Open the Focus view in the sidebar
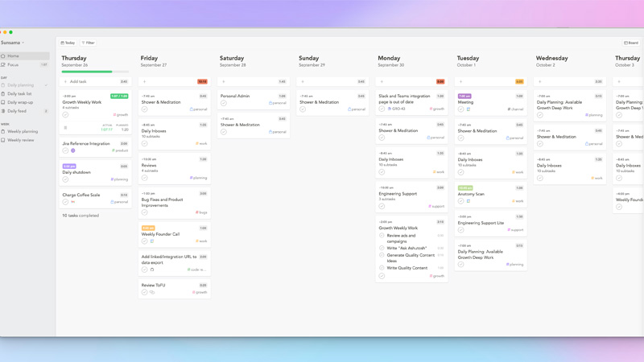 (13, 65)
